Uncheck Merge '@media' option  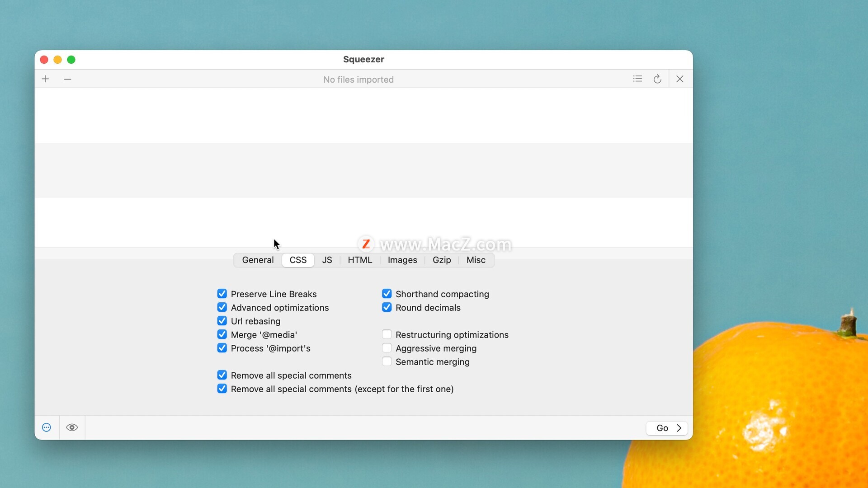[x=222, y=334]
